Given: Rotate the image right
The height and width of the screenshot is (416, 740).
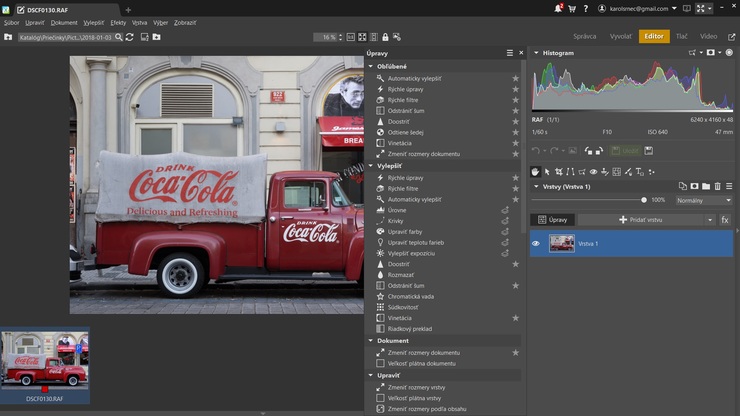Looking at the screenshot, I should [x=599, y=151].
